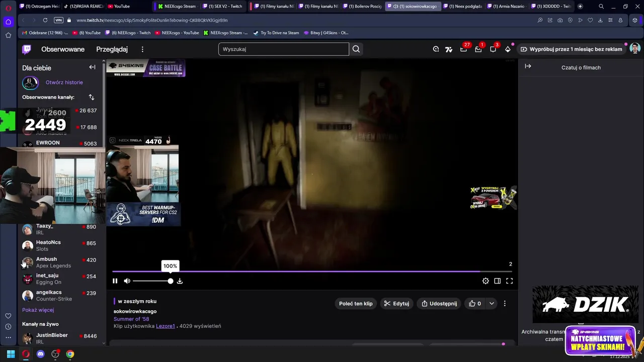Switch to the YouTube browser tab
This screenshot has width=644, height=362.
coord(121,6)
